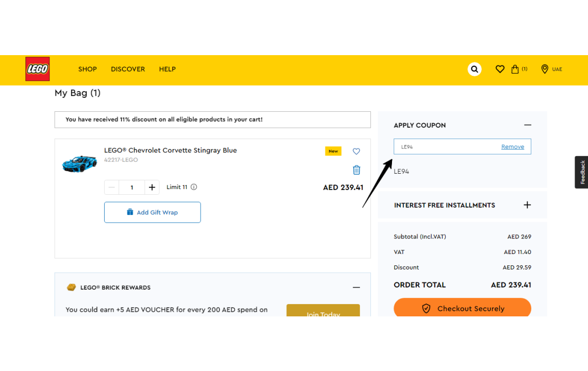The width and height of the screenshot is (588, 371).
Task: Click the ORDER TOTAL label
Action: pyautogui.click(x=420, y=285)
